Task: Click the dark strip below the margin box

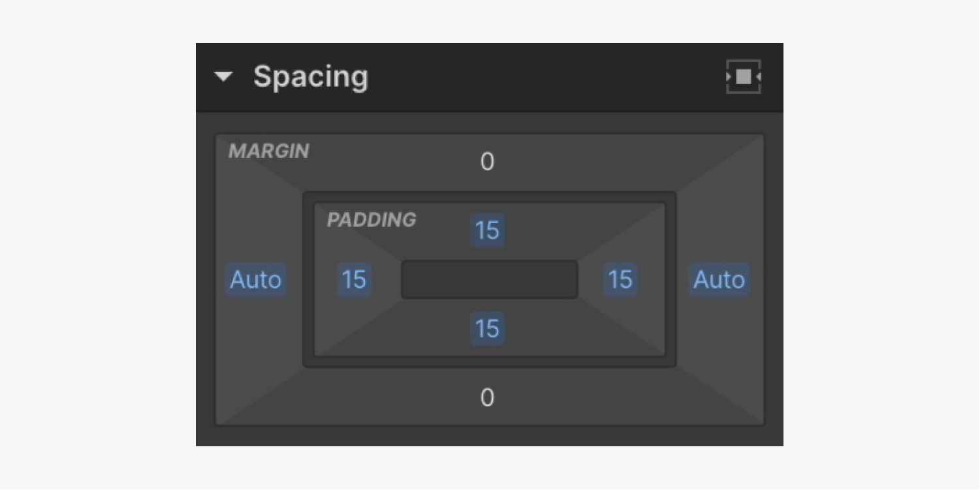Action: pos(490,436)
